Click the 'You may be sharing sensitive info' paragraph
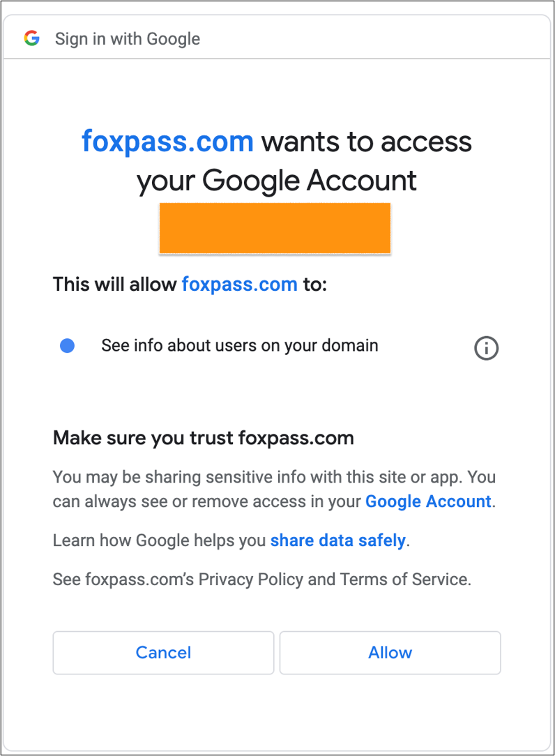This screenshot has height=756, width=555. coord(275,489)
